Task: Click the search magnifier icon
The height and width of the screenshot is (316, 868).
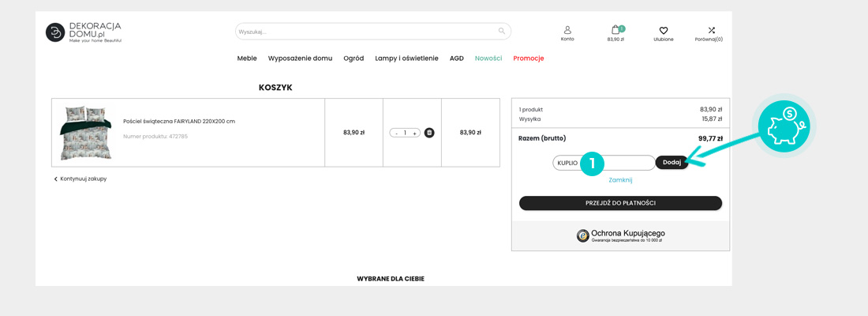Action: pos(501,32)
